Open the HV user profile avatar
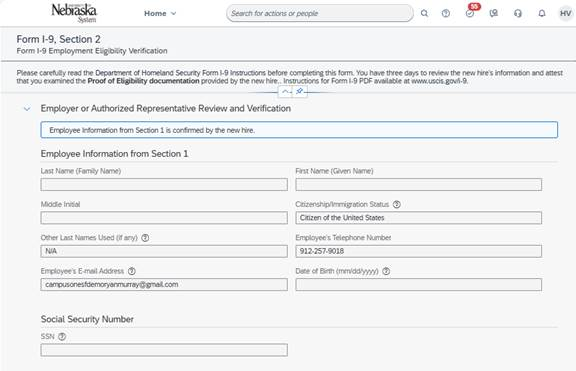Viewport: 576px width, 371px height. (x=565, y=13)
